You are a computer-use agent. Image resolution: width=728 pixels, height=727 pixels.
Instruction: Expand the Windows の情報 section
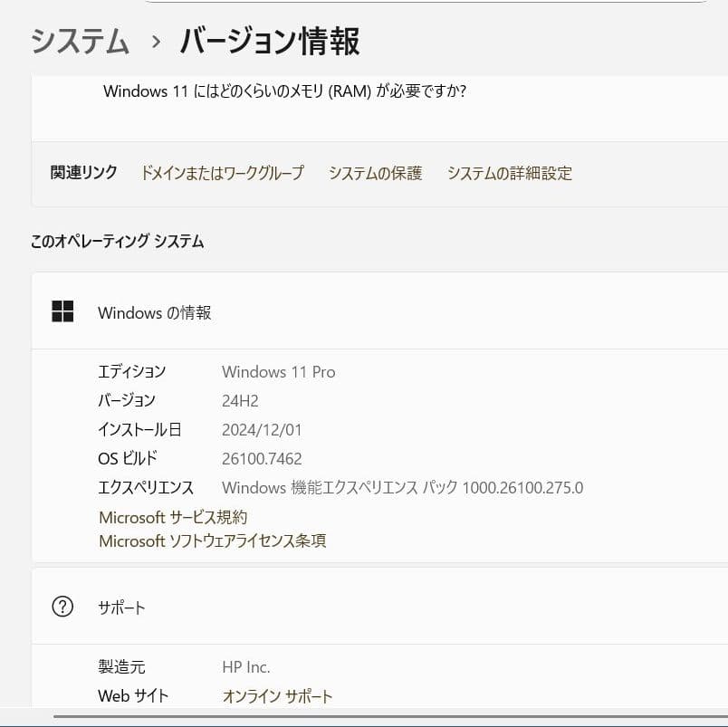pos(155,311)
